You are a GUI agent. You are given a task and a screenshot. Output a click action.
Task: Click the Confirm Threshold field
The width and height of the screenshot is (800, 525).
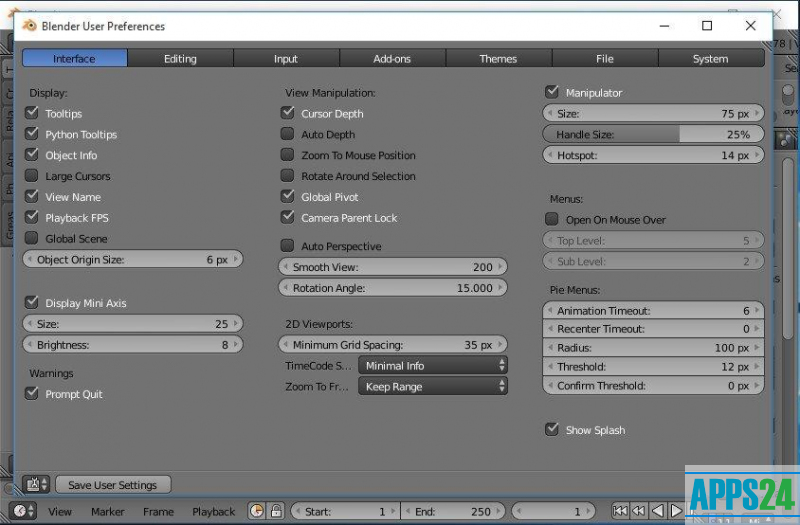(x=653, y=385)
